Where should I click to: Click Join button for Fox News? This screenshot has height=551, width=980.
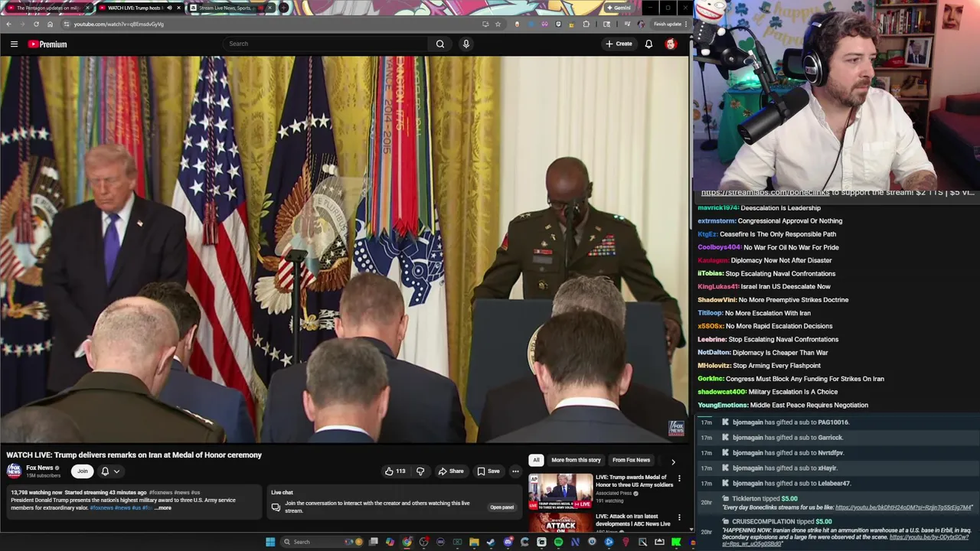tap(82, 471)
